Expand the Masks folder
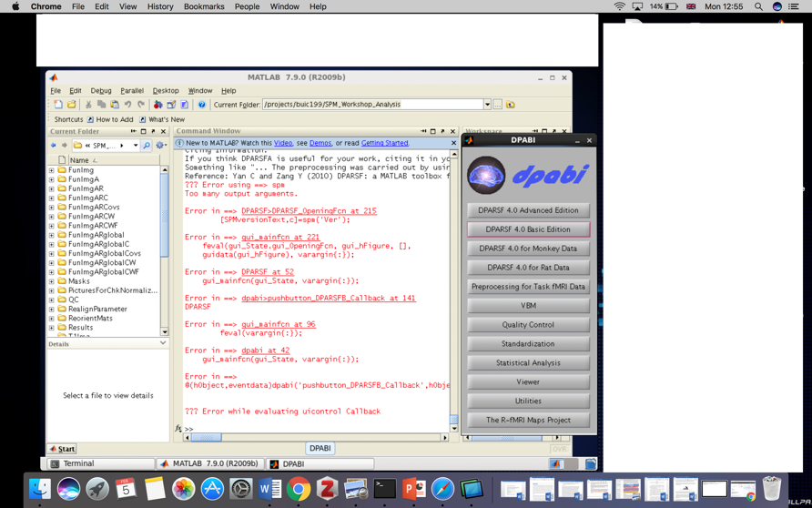Image resolution: width=812 pixels, height=508 pixels. point(52,281)
